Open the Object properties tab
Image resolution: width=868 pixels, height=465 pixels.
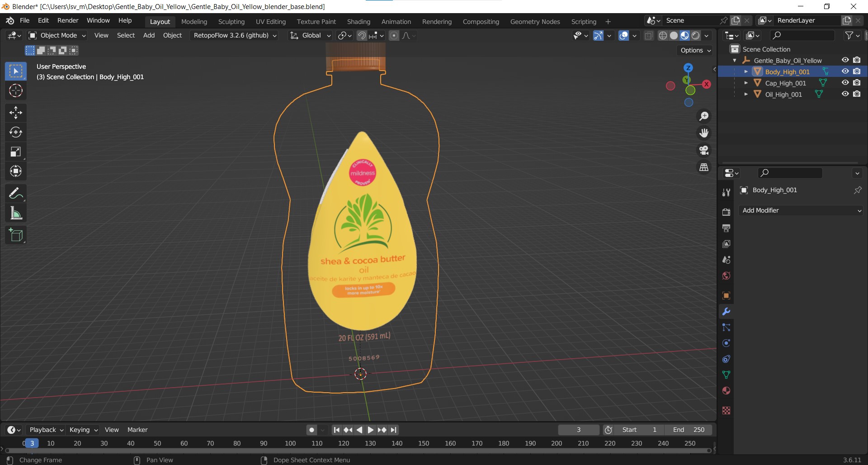(x=726, y=296)
